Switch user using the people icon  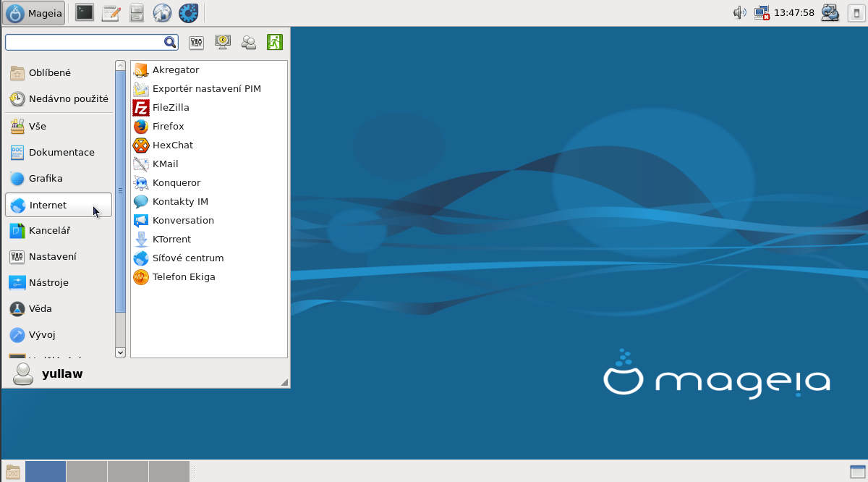click(249, 43)
